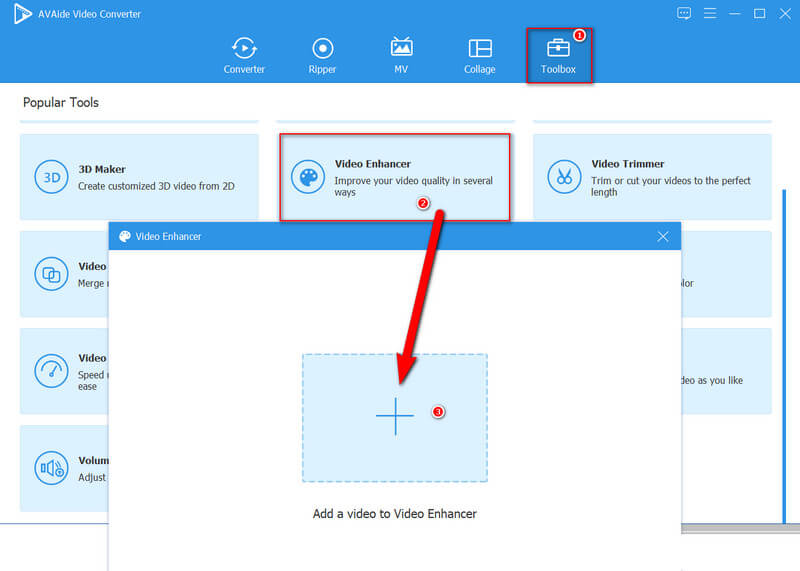Viewport: 800px width, 571px height.
Task: Click the plus sign to add a video
Action: point(395,416)
